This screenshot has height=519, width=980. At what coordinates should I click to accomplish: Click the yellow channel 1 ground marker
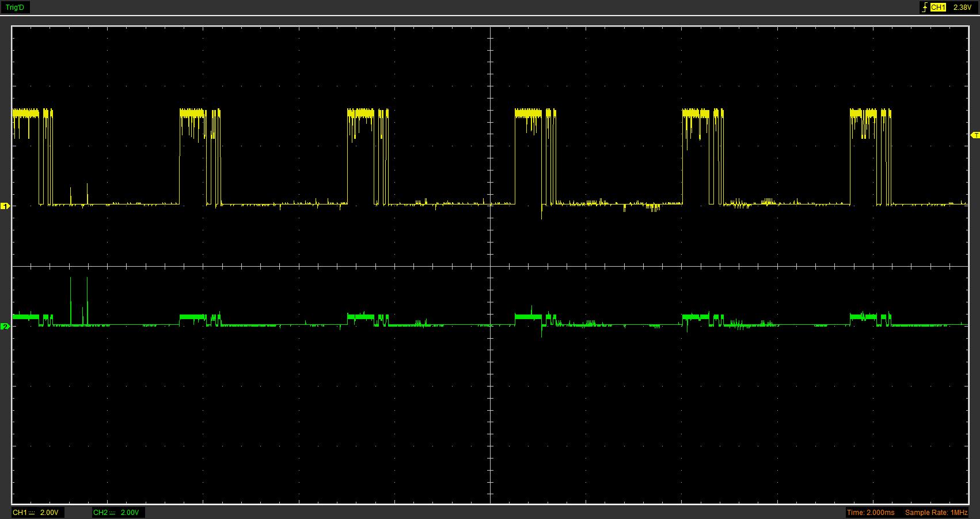coord(5,206)
